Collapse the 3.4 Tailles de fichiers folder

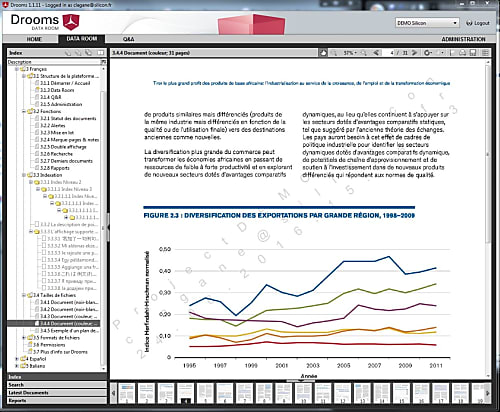tap(24, 295)
